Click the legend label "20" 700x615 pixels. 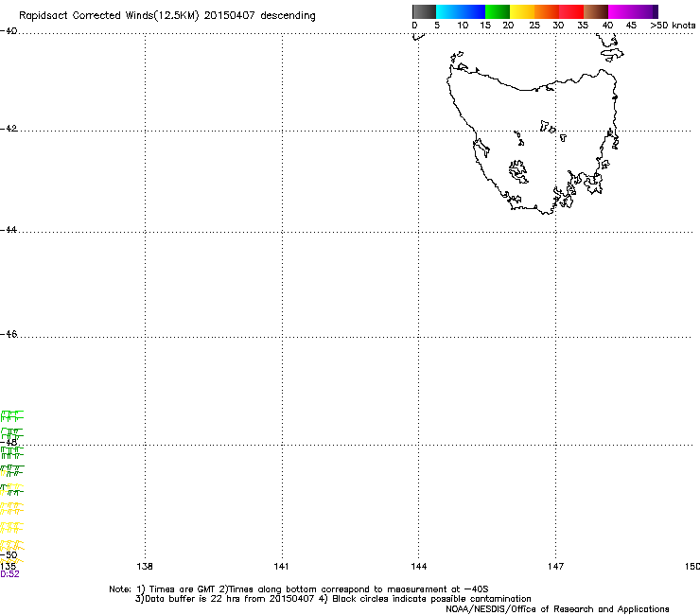pos(508,26)
